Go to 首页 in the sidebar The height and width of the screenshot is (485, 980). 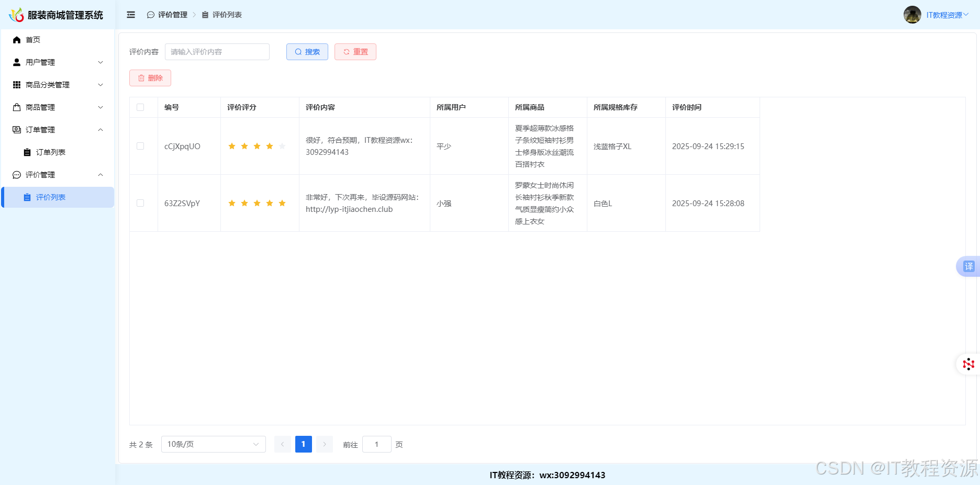[58, 40]
